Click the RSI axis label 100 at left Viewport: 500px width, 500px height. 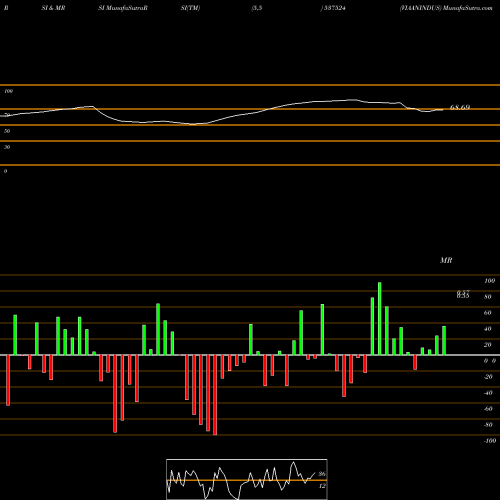8,91
